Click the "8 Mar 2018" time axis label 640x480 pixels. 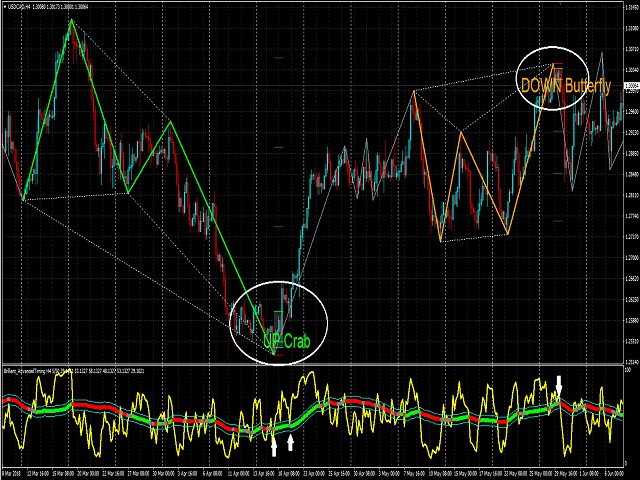12,473
